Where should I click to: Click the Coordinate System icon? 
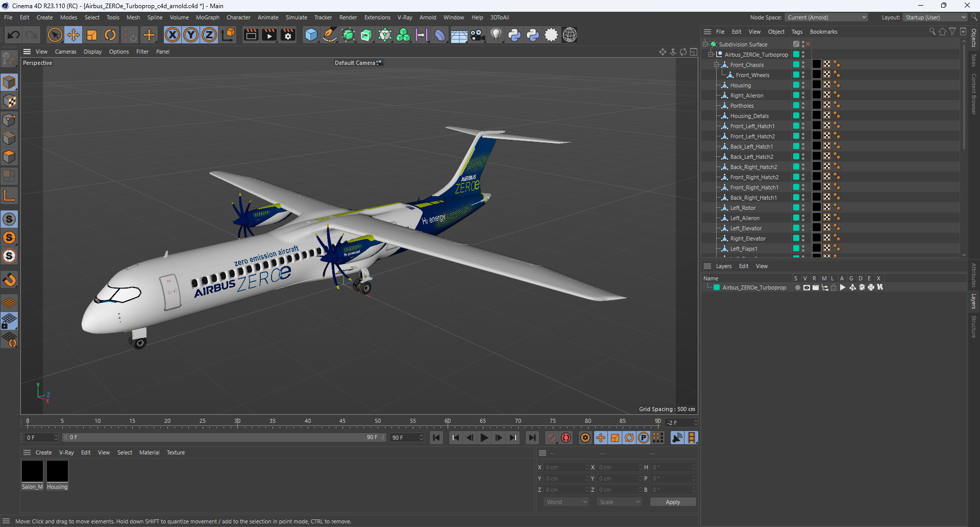pyautogui.click(x=228, y=35)
